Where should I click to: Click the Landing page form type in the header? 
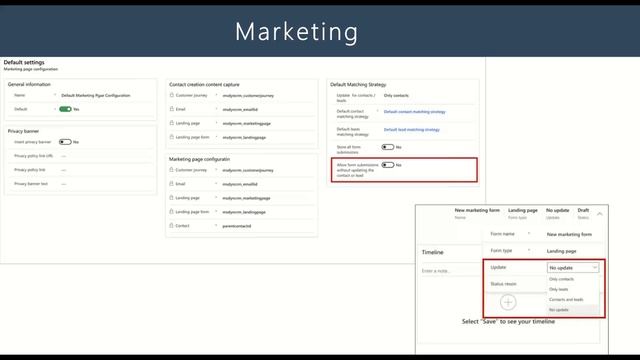coord(523,210)
